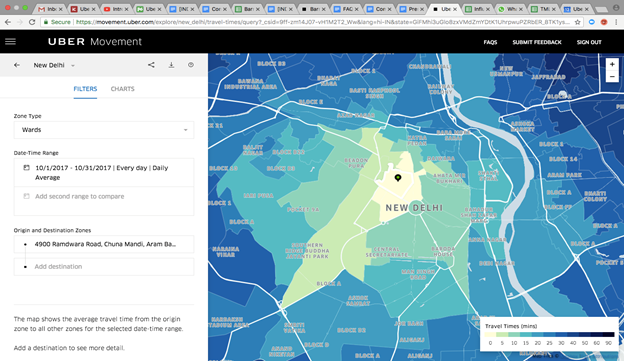Select the Pocket 9A zone on map
Screen dimensions: 624x361
click(x=303, y=209)
